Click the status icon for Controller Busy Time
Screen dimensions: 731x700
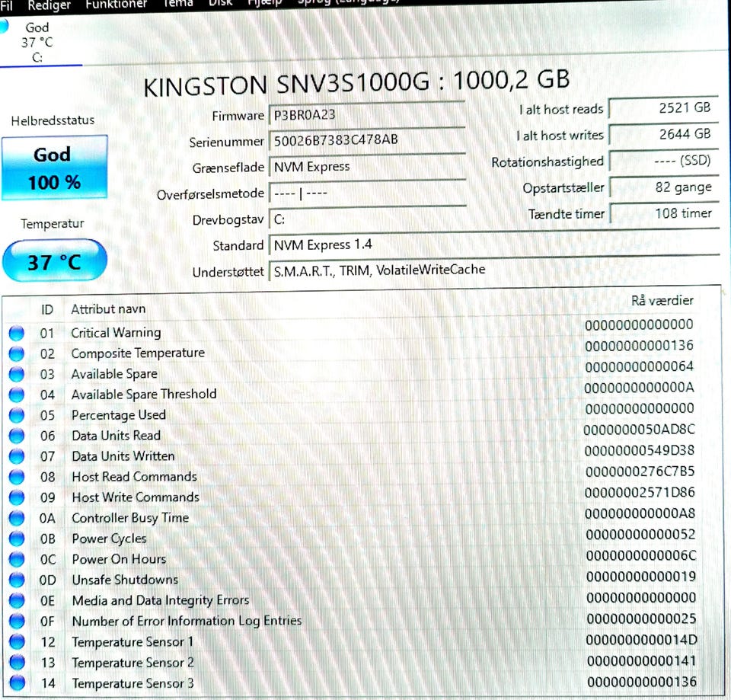16,518
